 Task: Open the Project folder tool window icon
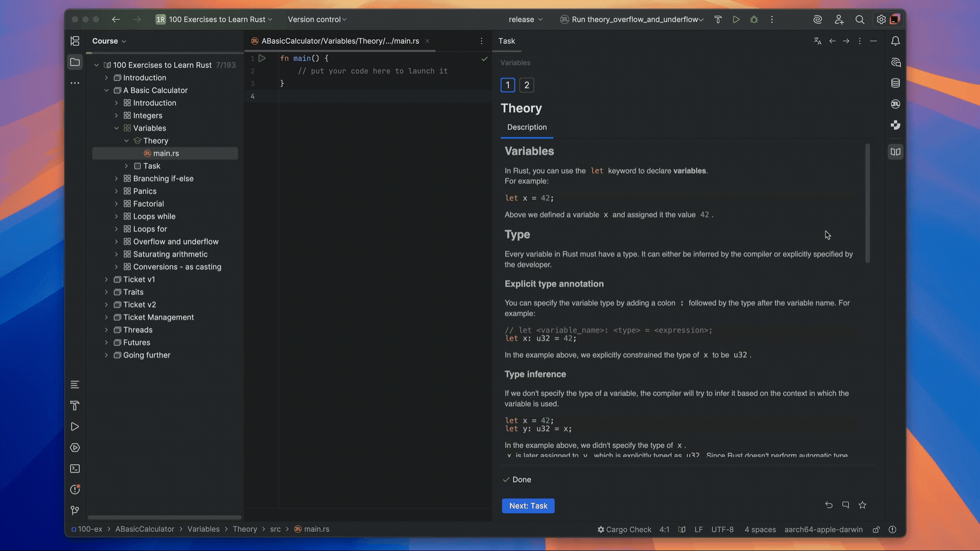coord(75,62)
